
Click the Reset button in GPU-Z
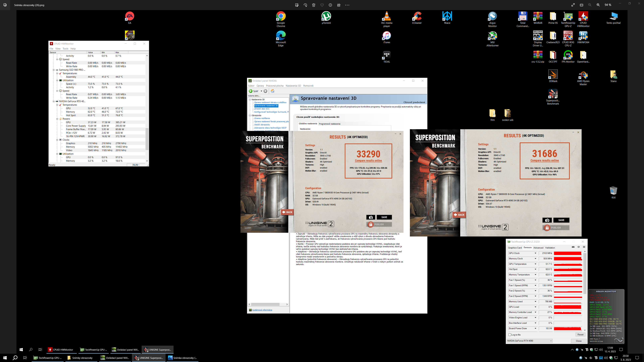coord(580,335)
